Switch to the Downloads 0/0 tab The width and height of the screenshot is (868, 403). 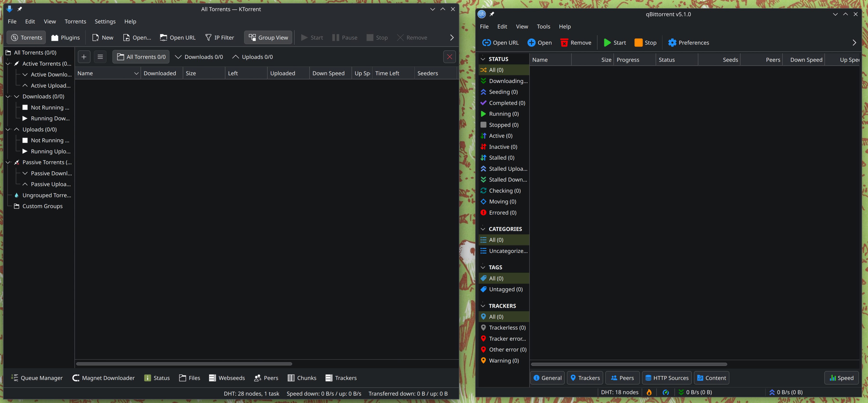pos(199,57)
